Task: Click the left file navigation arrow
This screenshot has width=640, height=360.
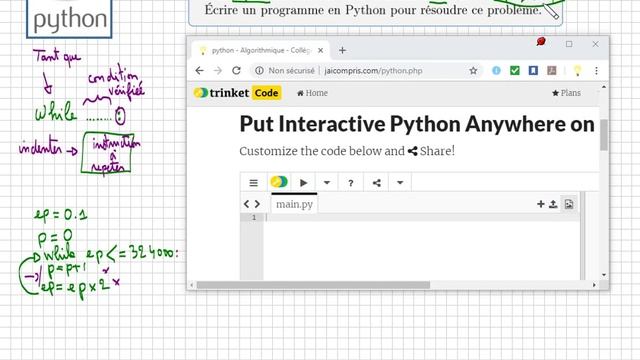Action: click(246, 204)
